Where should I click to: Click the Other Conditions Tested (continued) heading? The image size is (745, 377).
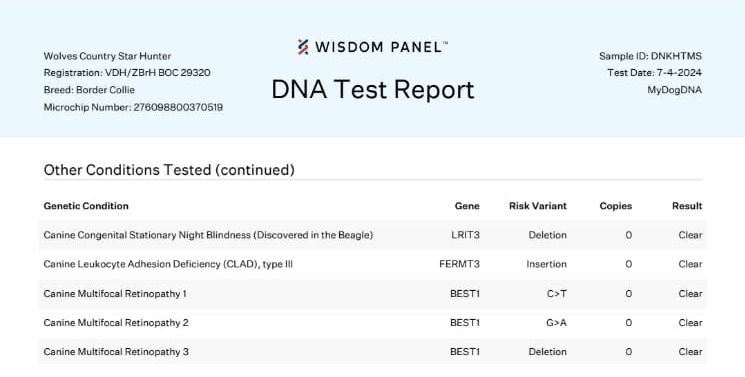169,170
